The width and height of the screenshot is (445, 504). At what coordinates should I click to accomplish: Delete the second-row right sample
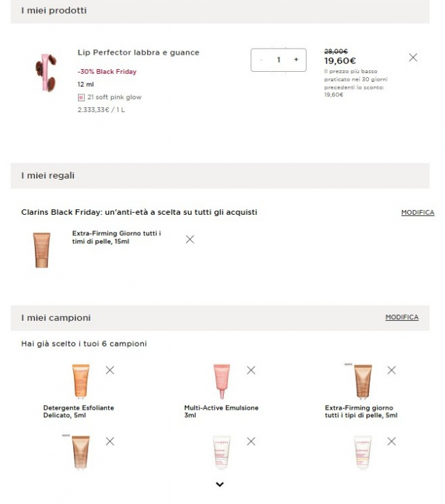pos(392,442)
